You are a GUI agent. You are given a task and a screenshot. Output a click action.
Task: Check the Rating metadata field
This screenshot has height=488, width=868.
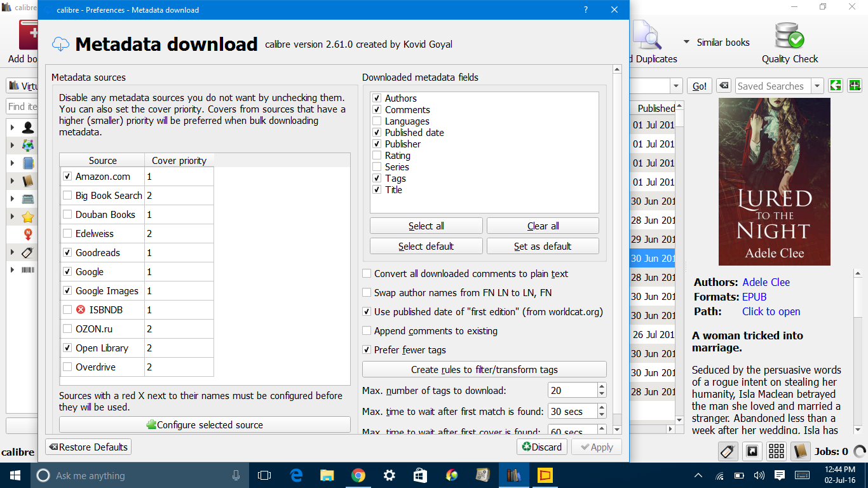377,156
